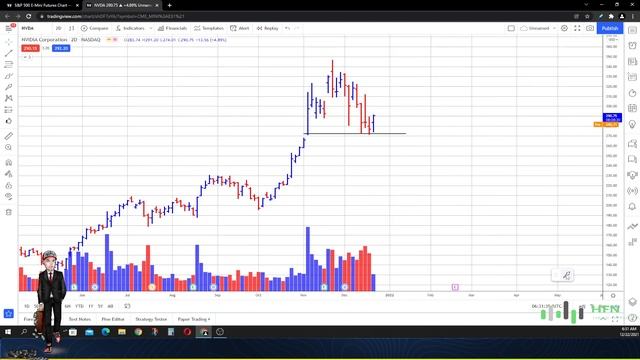The width and height of the screenshot is (640, 360).
Task: Start bar Replay mode
Action: tap(267, 28)
